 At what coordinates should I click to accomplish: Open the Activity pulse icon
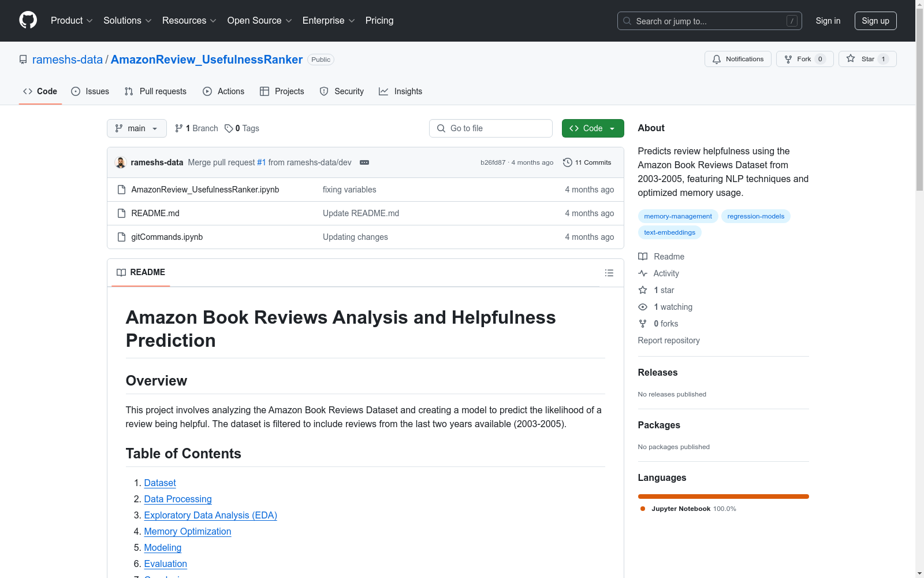(x=642, y=273)
